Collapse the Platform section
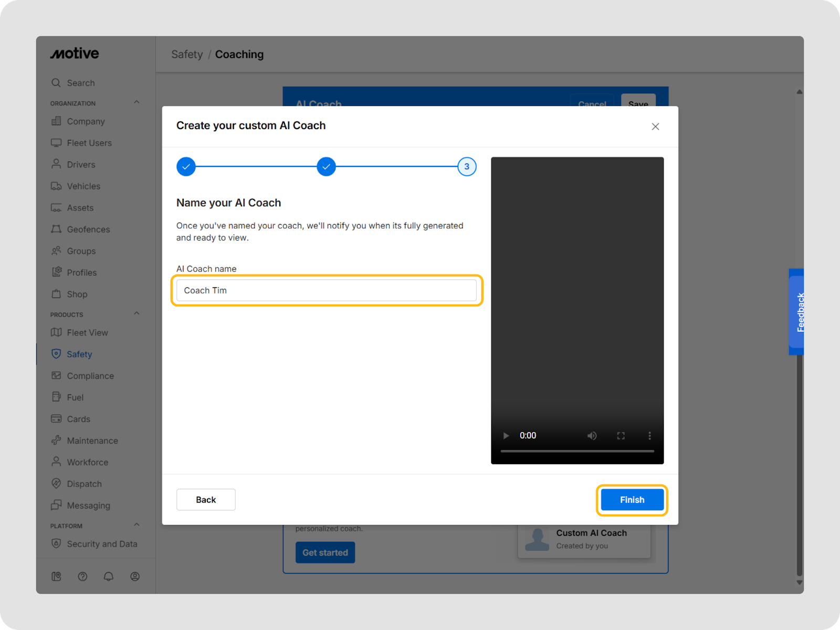The height and width of the screenshot is (630, 840). click(x=136, y=525)
